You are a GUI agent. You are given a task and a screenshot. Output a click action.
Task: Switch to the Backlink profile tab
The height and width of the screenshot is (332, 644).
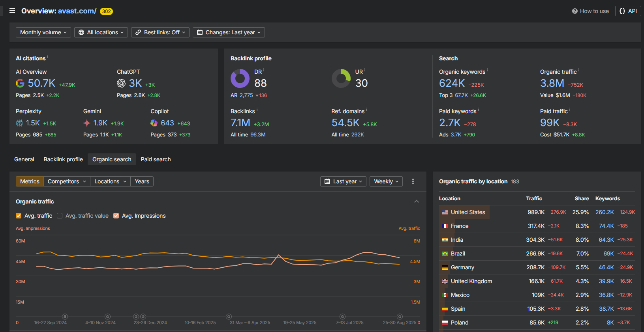pos(63,159)
